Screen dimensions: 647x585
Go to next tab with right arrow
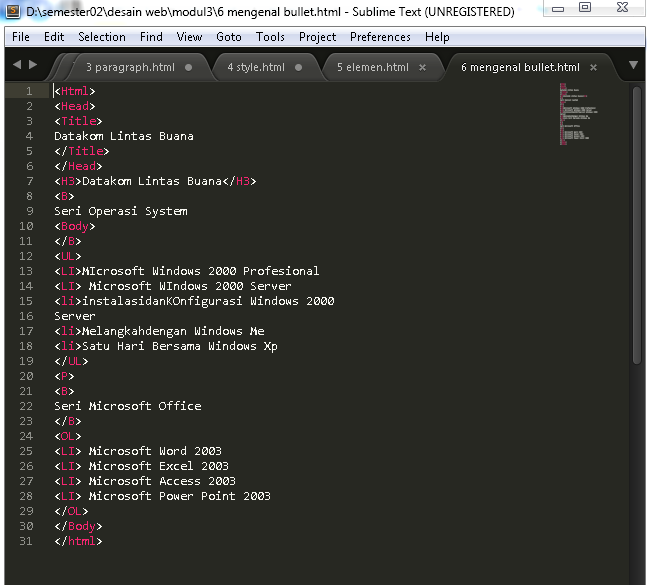point(33,65)
